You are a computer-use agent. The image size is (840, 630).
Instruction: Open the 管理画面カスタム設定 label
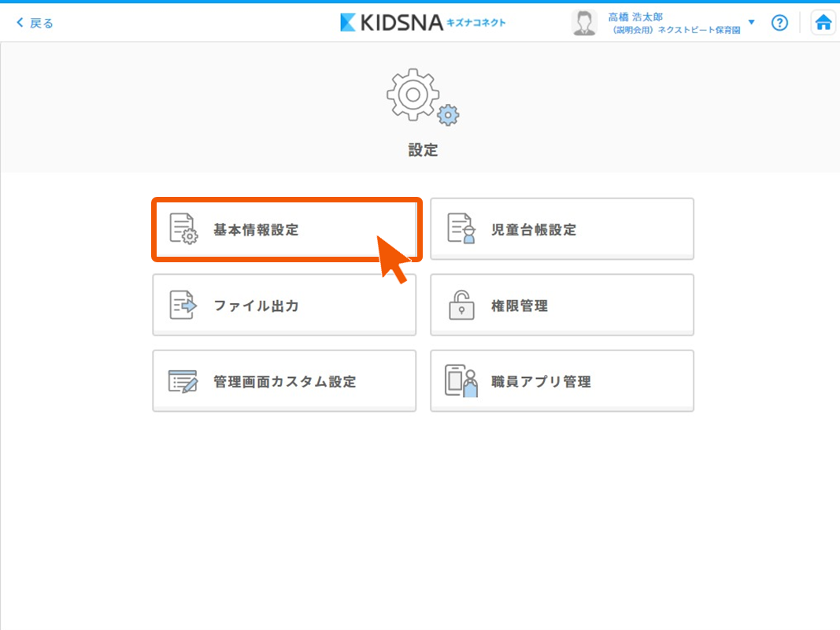(285, 382)
